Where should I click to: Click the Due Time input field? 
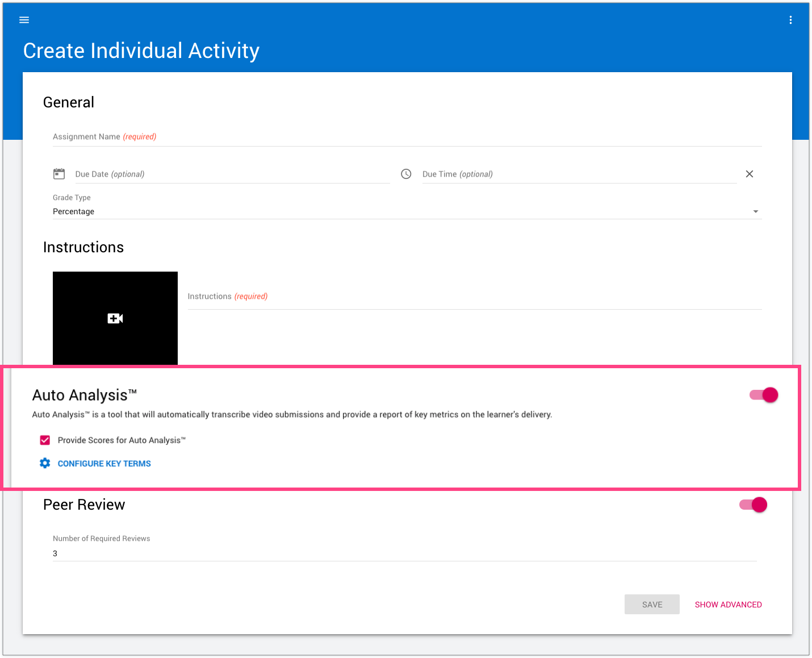578,174
